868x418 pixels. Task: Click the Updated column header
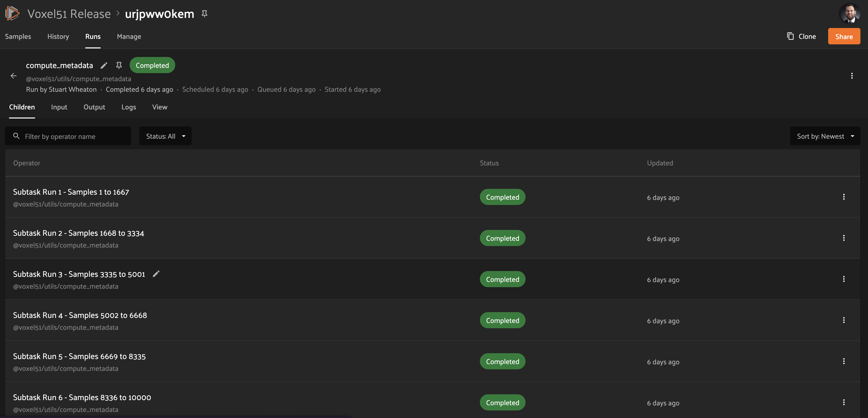coord(660,163)
